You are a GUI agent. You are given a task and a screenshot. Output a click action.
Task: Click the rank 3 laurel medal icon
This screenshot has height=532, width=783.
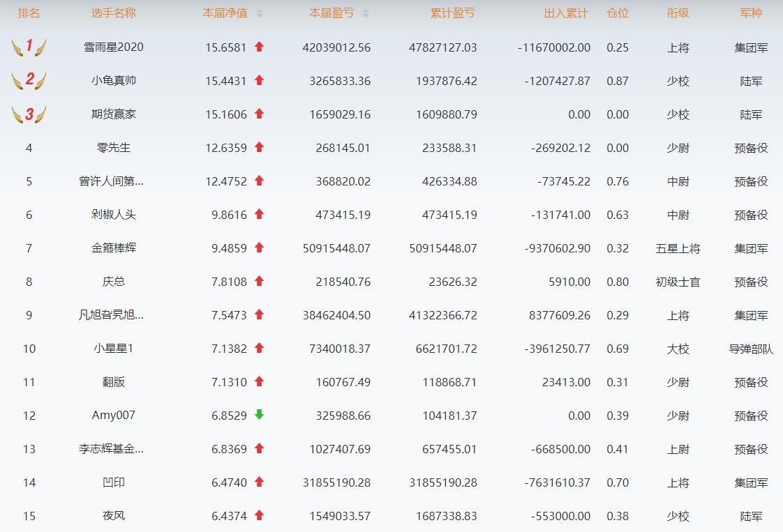tap(29, 114)
